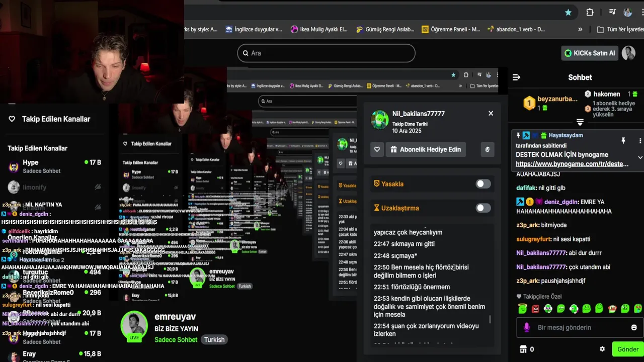644x362 pixels.
Task: Click the pin icon on pinned message
Action: (623, 141)
